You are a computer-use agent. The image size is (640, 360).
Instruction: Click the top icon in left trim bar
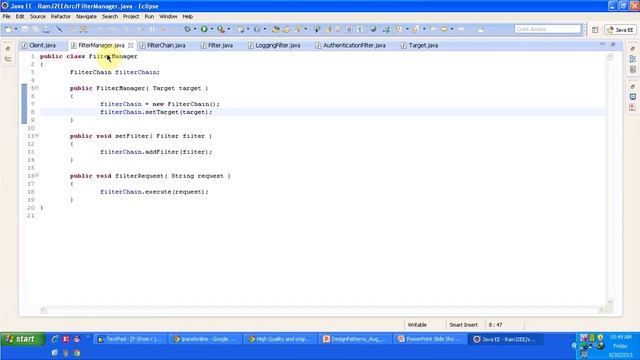pyautogui.click(x=8, y=49)
